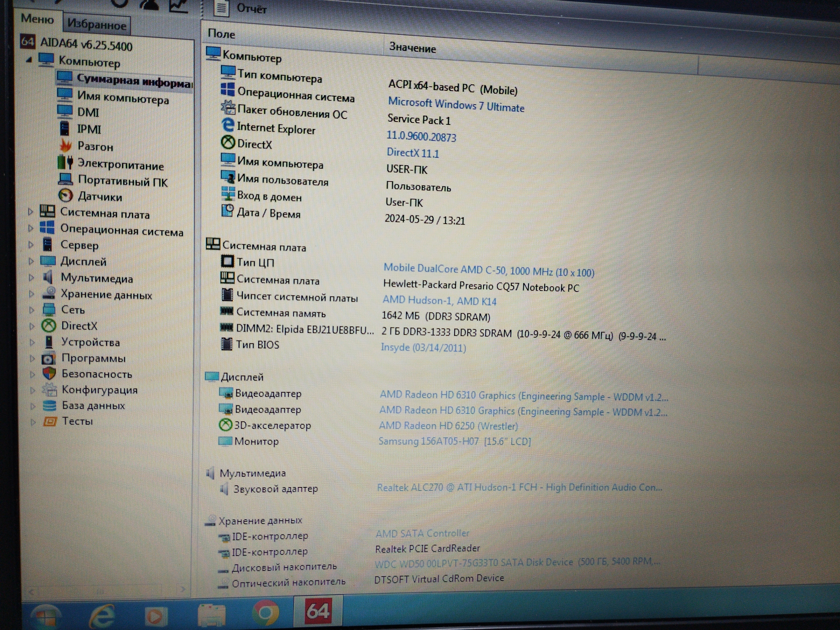
Task: Click the Безопасность shield icon
Action: pyautogui.click(x=49, y=374)
